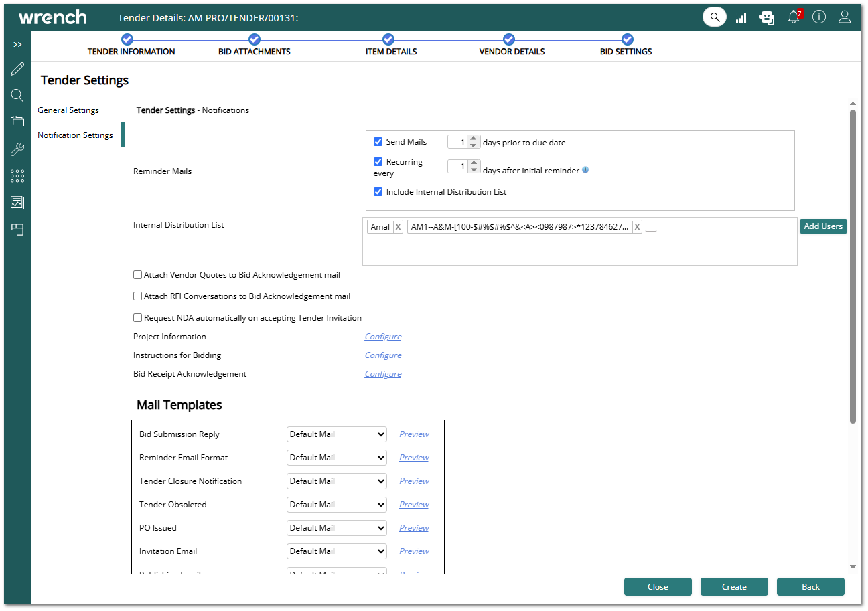Uncheck Include Internal Distribution List
This screenshot has height=611, width=868.
(378, 192)
